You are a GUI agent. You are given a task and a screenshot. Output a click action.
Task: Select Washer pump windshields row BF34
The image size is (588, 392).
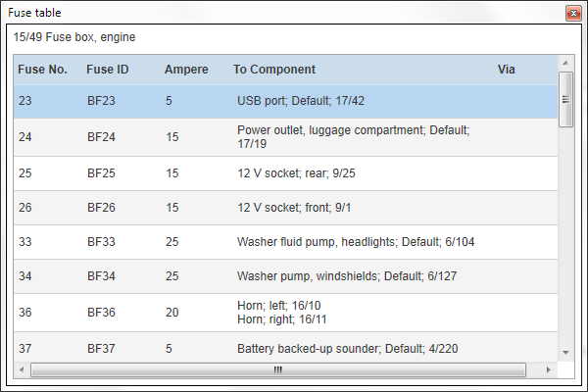point(286,276)
